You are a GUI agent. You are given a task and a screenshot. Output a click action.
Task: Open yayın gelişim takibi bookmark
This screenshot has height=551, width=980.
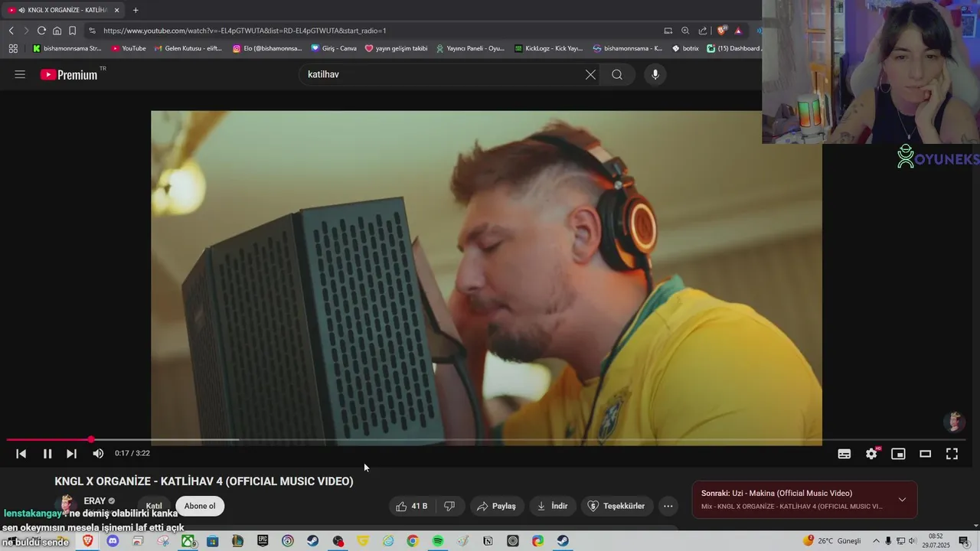(x=397, y=48)
